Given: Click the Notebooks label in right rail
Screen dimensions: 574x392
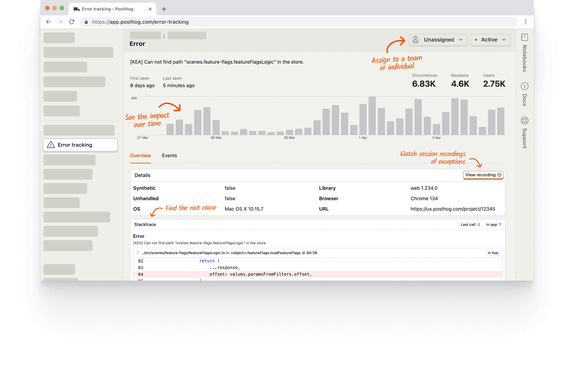Looking at the screenshot, I should click(524, 58).
